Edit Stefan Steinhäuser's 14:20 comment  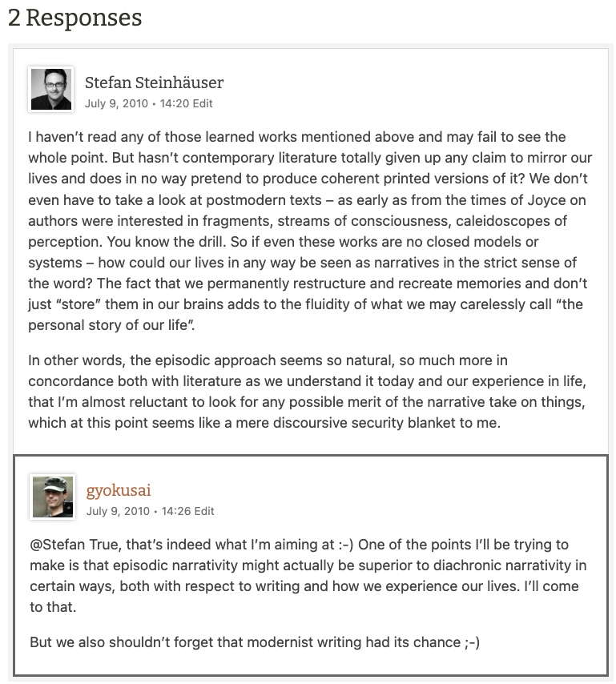[203, 103]
